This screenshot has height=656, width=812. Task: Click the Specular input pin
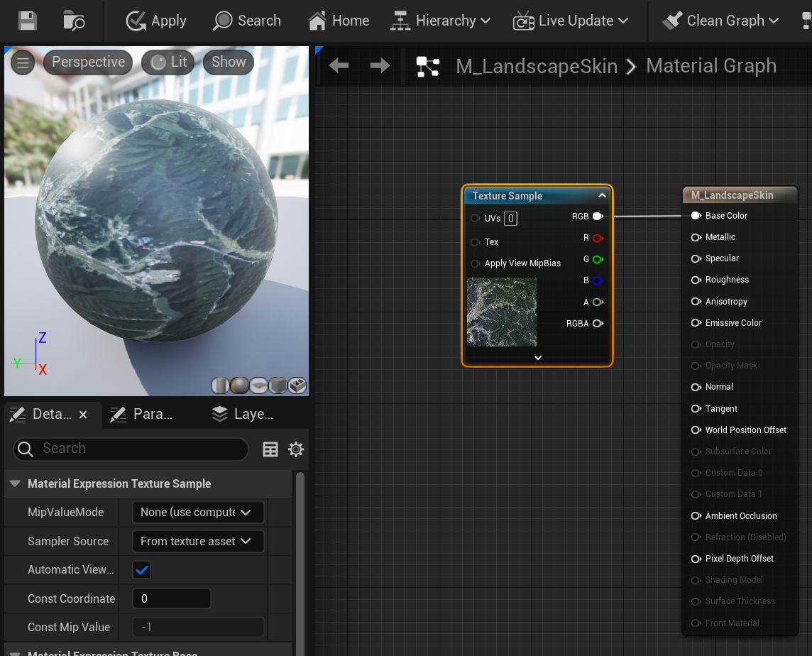pyautogui.click(x=696, y=258)
